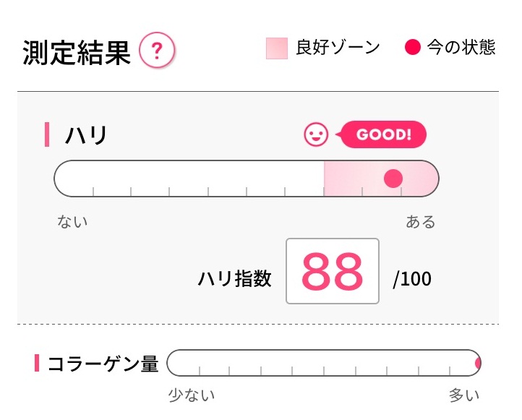Click the /100 text beside score
Viewport: 522px width, 420px height.
(412, 278)
